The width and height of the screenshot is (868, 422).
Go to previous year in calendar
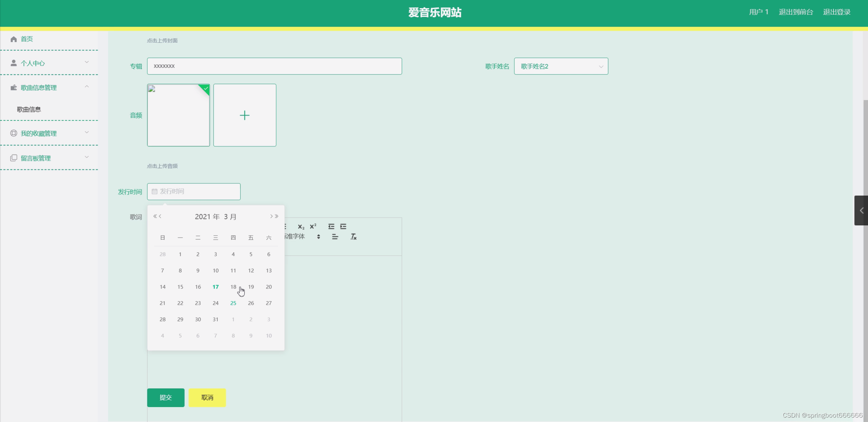point(155,216)
